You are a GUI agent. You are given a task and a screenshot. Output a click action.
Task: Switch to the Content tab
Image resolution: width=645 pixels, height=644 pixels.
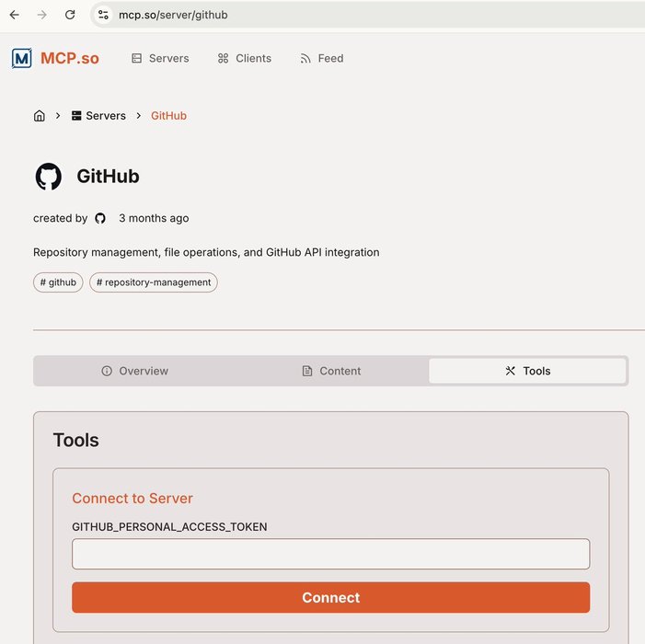tap(331, 371)
